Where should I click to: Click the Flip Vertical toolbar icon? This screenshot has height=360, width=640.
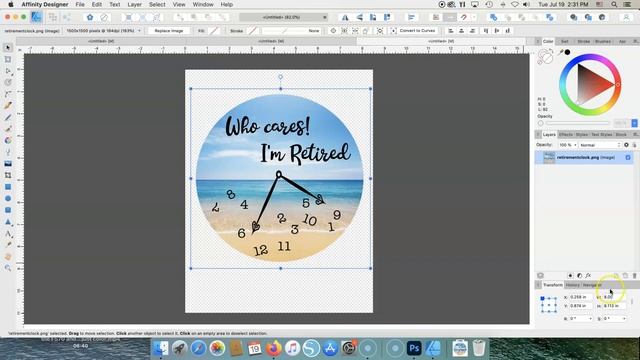tap(359, 17)
